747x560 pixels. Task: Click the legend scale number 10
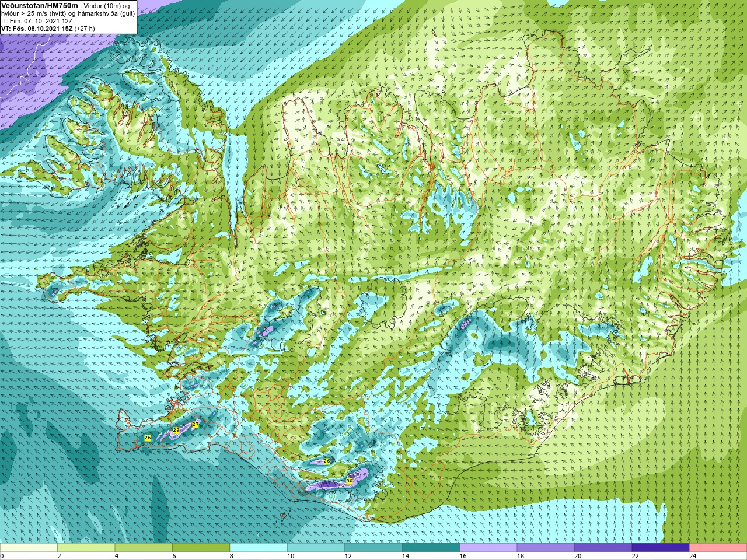pos(291,556)
